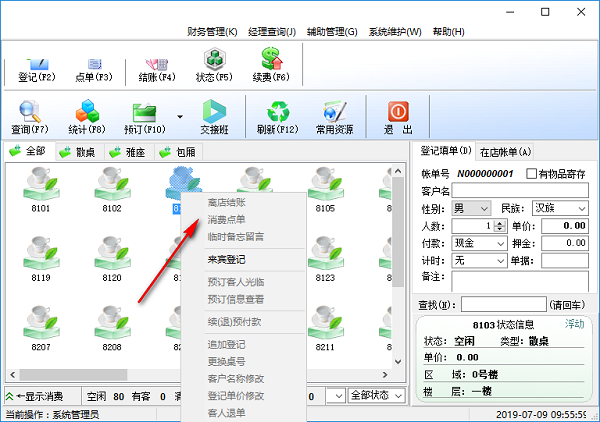This screenshot has width=600, height=422.
Task: Select table 8102 icon
Action: tap(112, 190)
